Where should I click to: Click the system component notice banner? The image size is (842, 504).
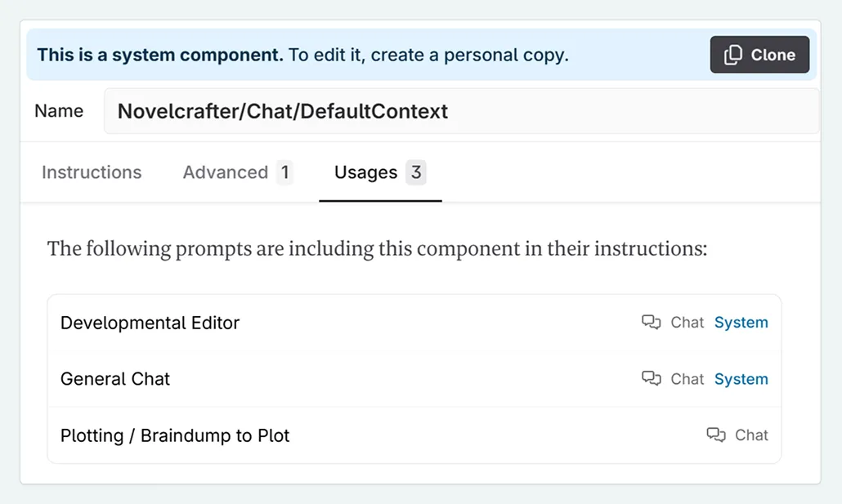pos(327,55)
